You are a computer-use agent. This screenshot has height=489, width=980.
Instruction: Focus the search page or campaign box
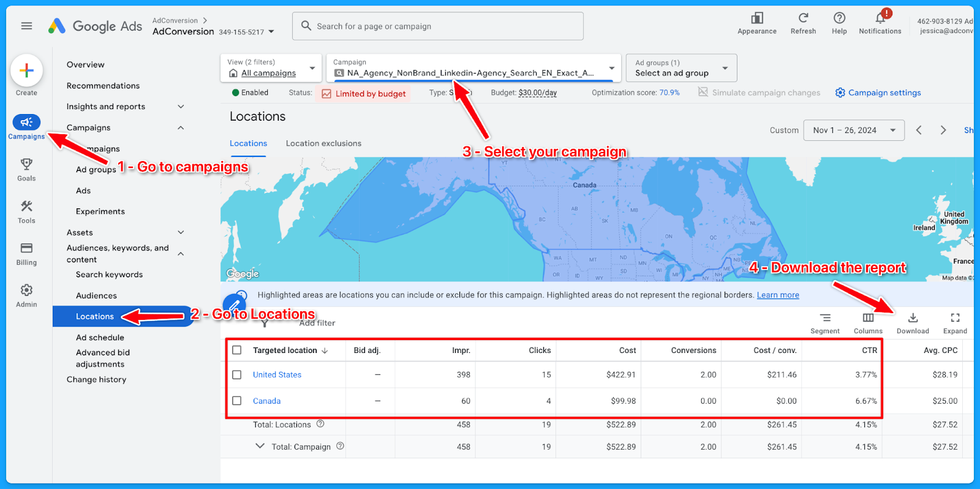[438, 26]
